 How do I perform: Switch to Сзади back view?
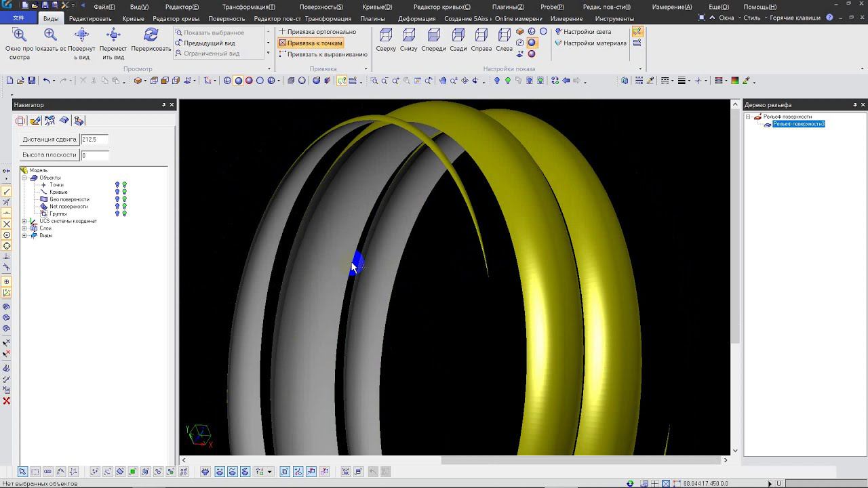[458, 35]
